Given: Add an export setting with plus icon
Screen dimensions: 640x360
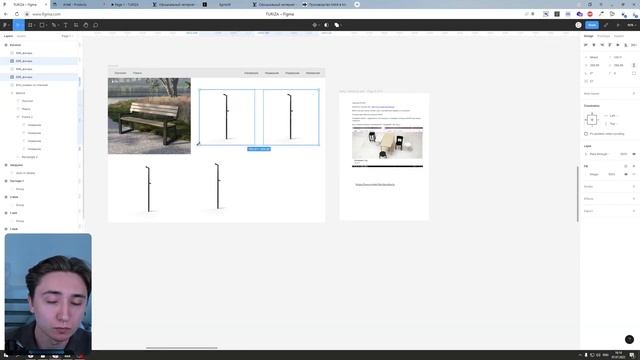Looking at the screenshot, I should click(x=634, y=211).
